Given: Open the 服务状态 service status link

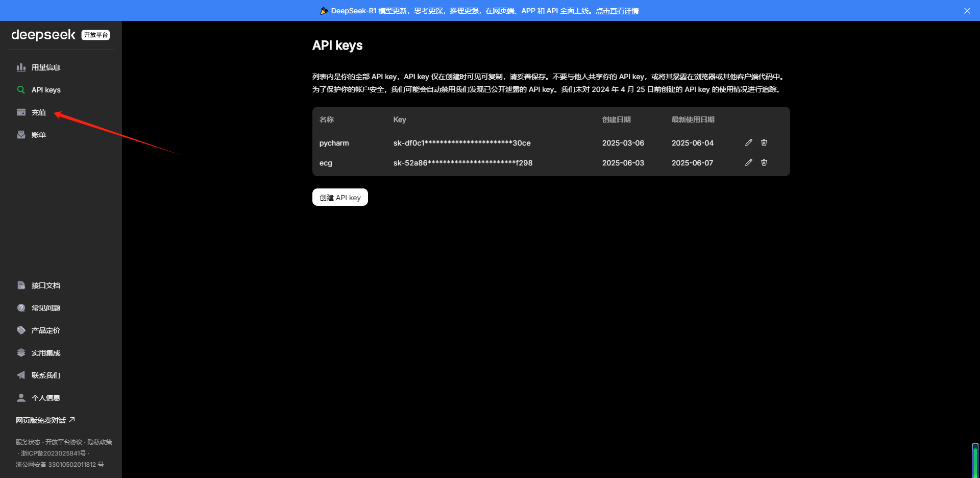Looking at the screenshot, I should (x=28, y=442).
